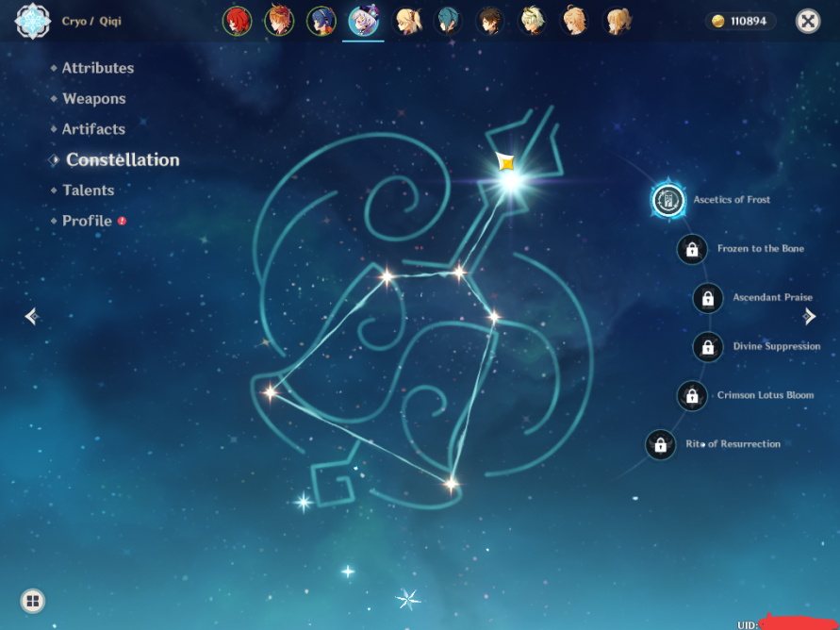Select the last blonde ponytail avatar
Viewport: 840px width, 630px height.
coord(618,22)
